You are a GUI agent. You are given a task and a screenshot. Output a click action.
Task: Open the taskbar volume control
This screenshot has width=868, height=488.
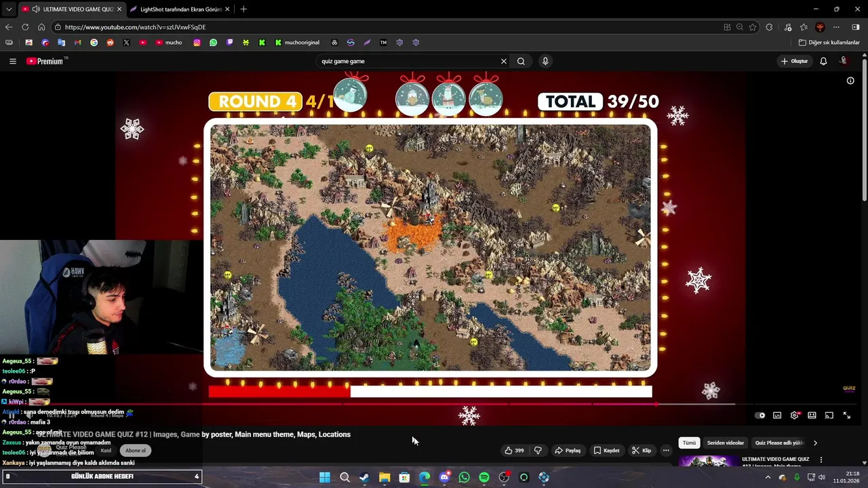click(822, 477)
